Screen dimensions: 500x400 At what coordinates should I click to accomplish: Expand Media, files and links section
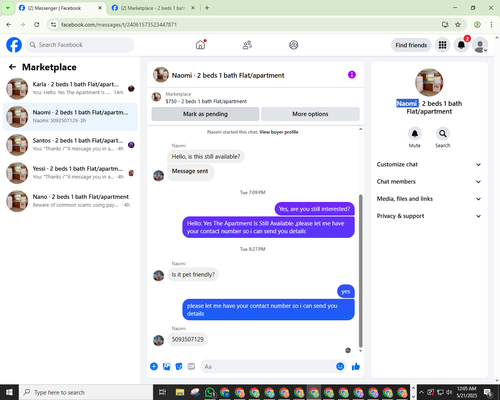point(429,199)
